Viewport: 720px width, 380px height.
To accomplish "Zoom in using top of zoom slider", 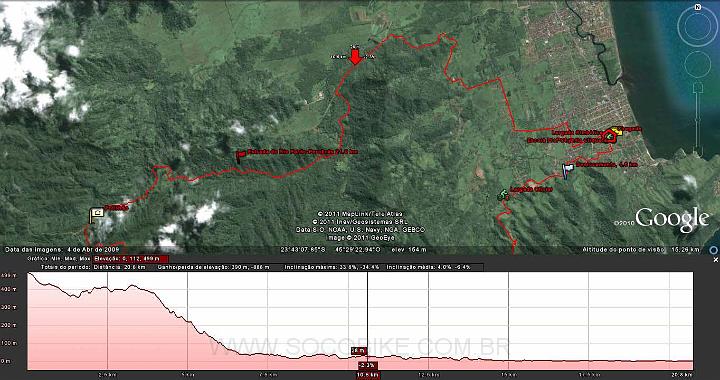I will pyautogui.click(x=698, y=87).
